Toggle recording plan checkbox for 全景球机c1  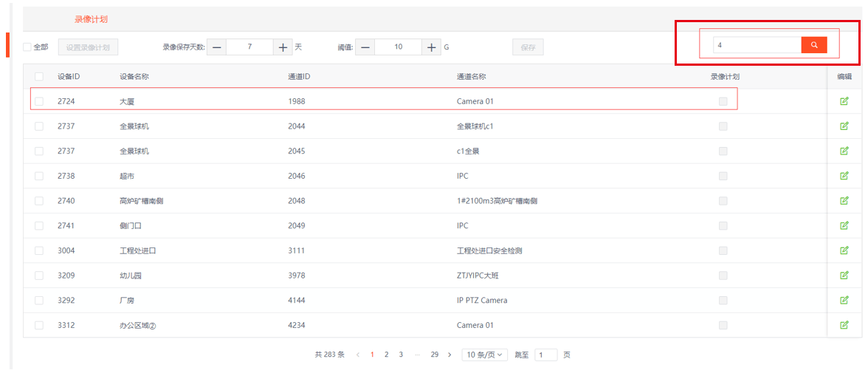pyautogui.click(x=723, y=126)
